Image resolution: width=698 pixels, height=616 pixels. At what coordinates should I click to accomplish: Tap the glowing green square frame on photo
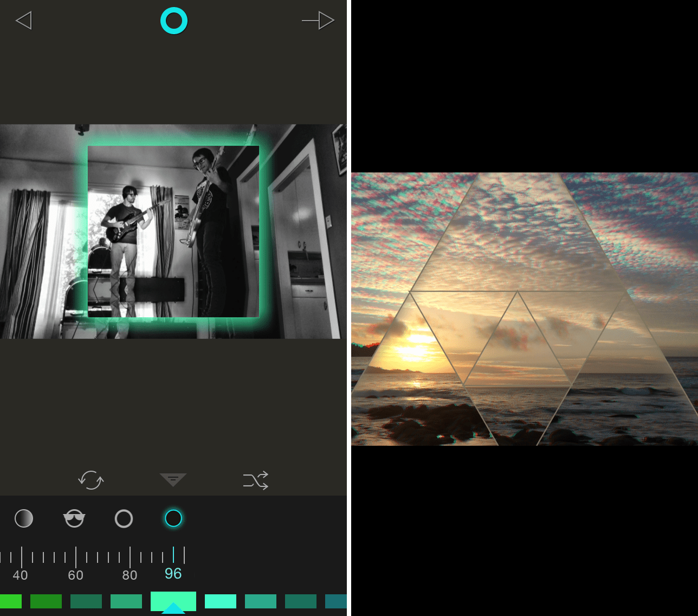(x=173, y=232)
